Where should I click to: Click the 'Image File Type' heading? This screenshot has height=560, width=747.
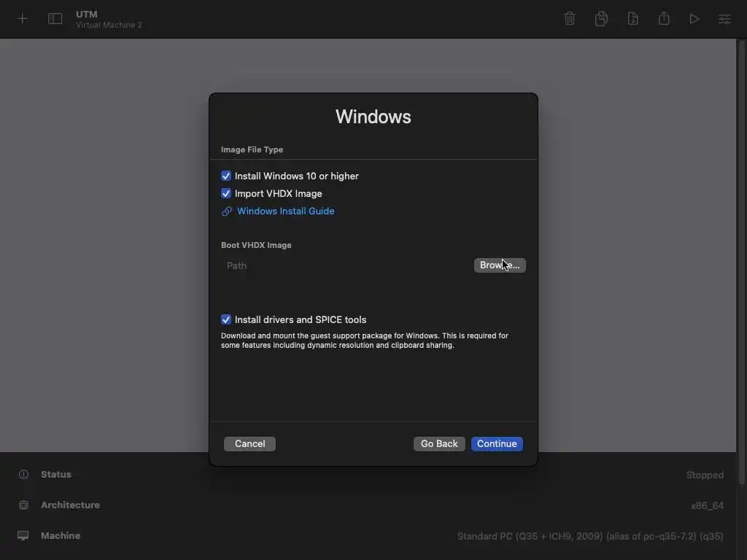pyautogui.click(x=252, y=149)
